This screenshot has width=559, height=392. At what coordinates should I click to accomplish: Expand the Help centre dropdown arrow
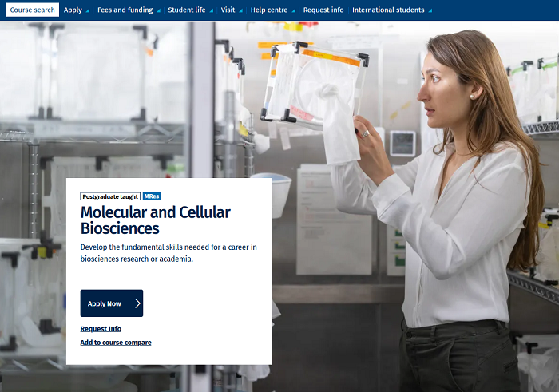coord(293,10)
